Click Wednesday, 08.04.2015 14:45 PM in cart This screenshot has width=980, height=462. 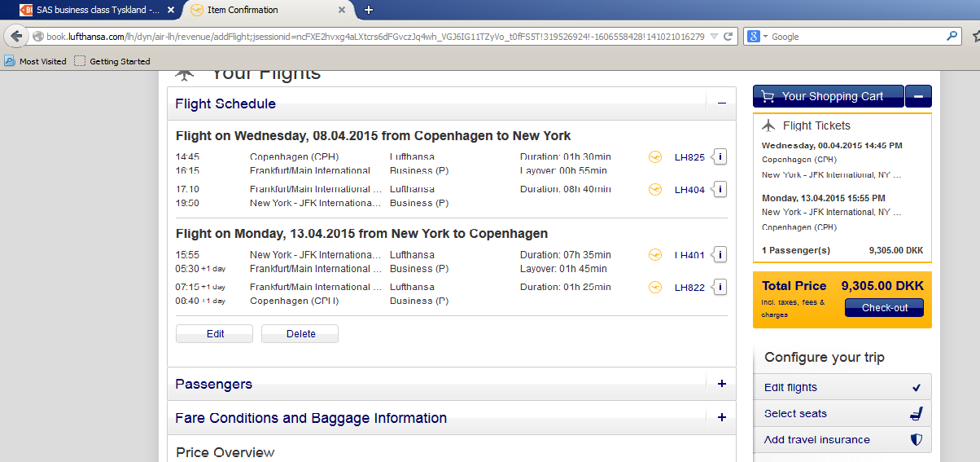tap(832, 146)
